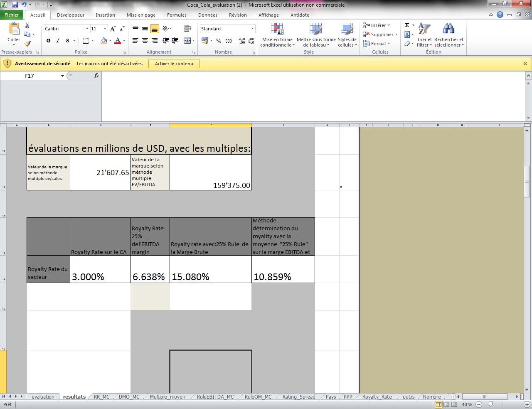Image resolution: width=532 pixels, height=409 pixels.
Task: Click the function fx insert icon
Action: 96,76
